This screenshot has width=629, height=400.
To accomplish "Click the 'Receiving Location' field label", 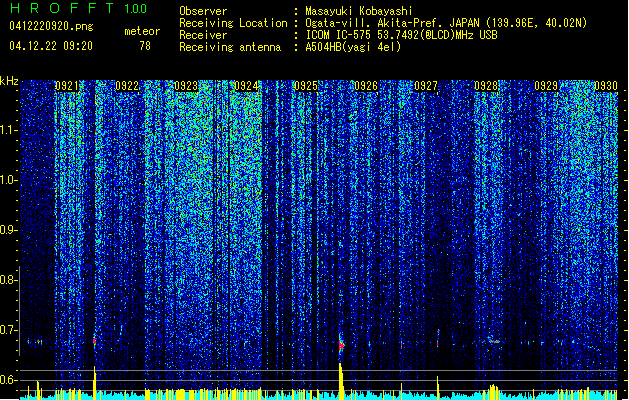I will pos(233,23).
